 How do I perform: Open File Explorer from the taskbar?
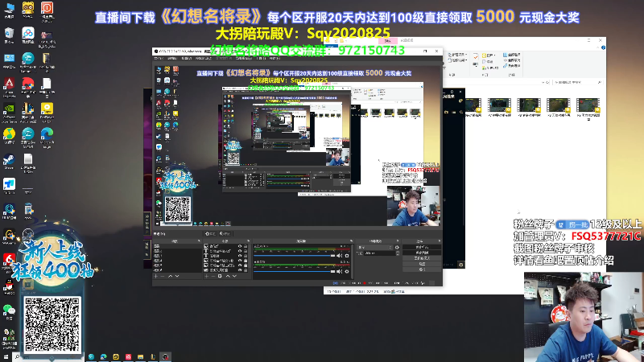tap(140, 356)
